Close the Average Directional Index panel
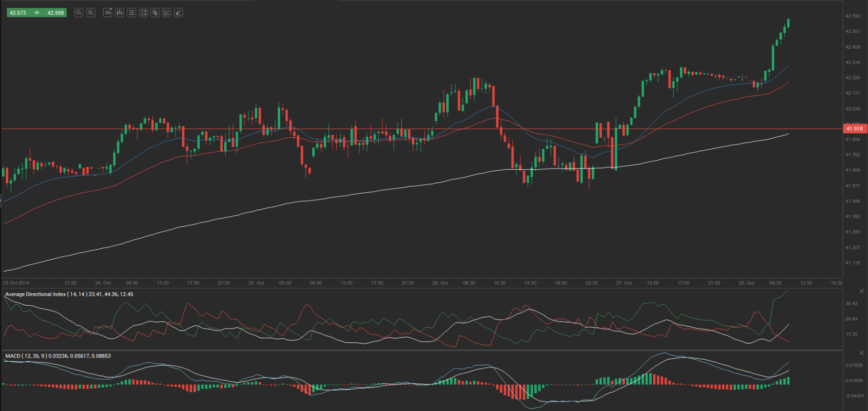The width and height of the screenshot is (868, 411). 861,291
